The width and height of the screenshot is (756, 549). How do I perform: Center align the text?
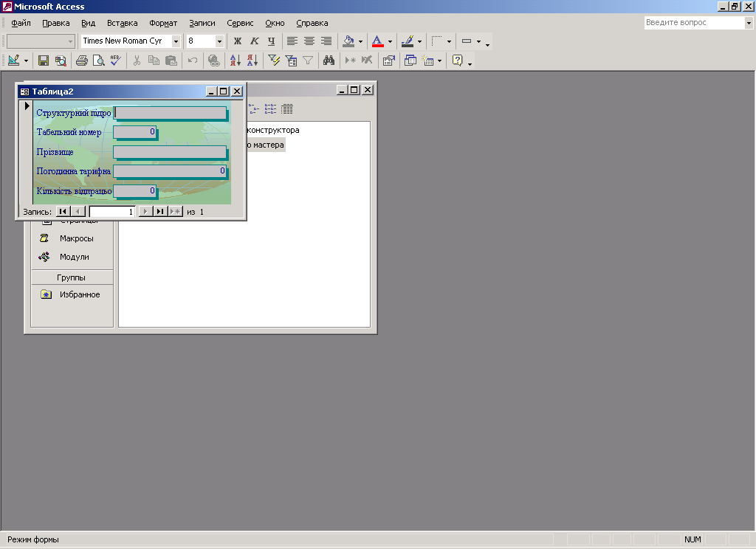tap(309, 41)
